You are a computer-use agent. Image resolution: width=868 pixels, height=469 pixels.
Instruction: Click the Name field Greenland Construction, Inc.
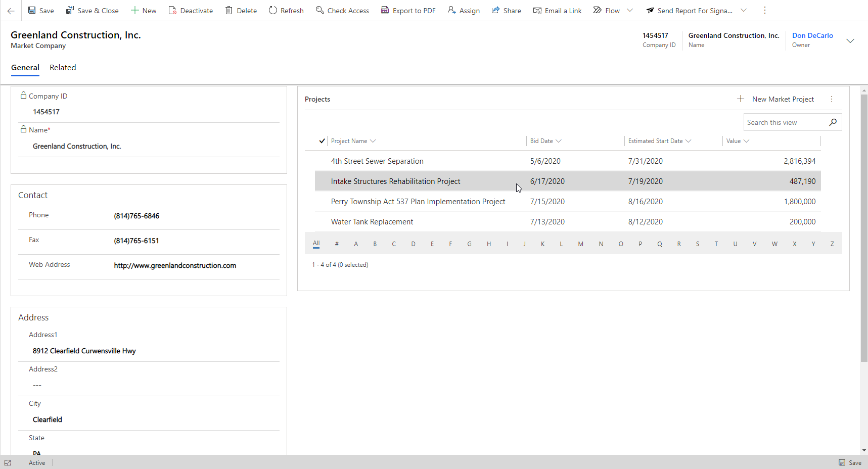[x=77, y=147]
